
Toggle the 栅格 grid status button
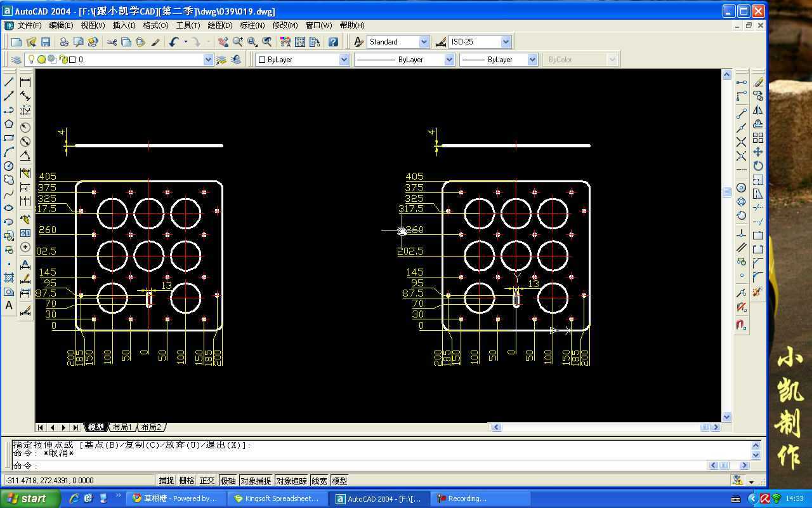(x=187, y=481)
